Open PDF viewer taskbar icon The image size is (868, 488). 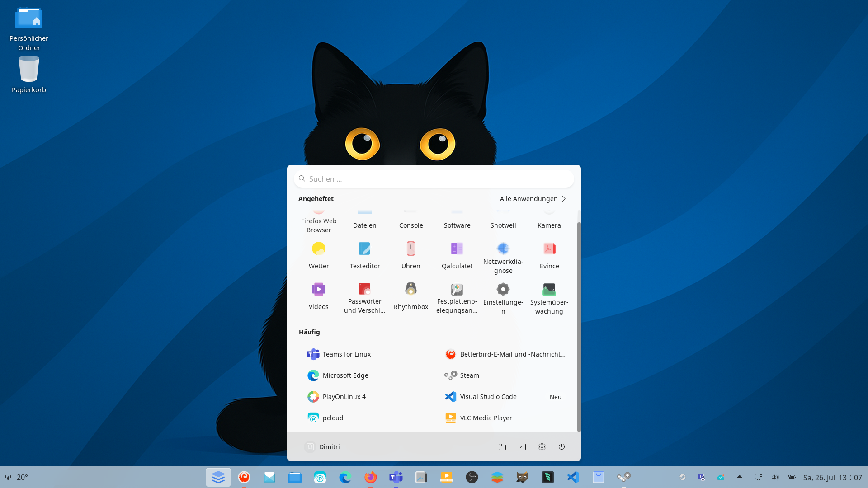pyautogui.click(x=421, y=477)
